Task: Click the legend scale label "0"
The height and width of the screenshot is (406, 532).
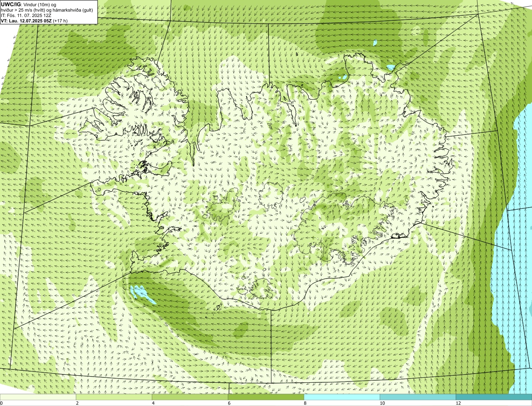Action: coord(1,403)
